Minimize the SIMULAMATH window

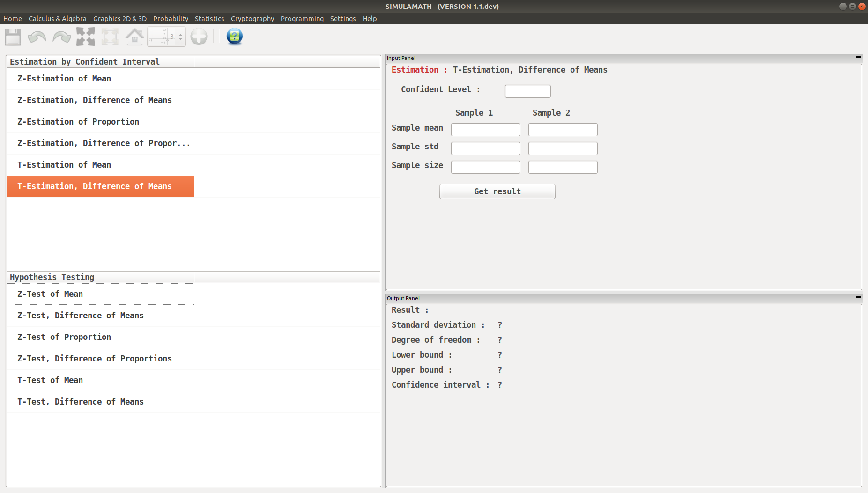(843, 6)
